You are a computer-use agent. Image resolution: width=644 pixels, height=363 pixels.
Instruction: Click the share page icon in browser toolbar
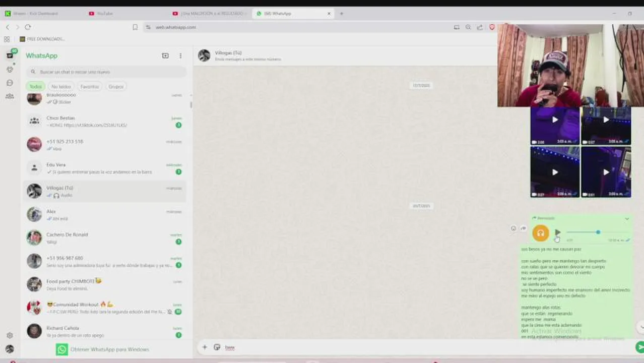[480, 27]
